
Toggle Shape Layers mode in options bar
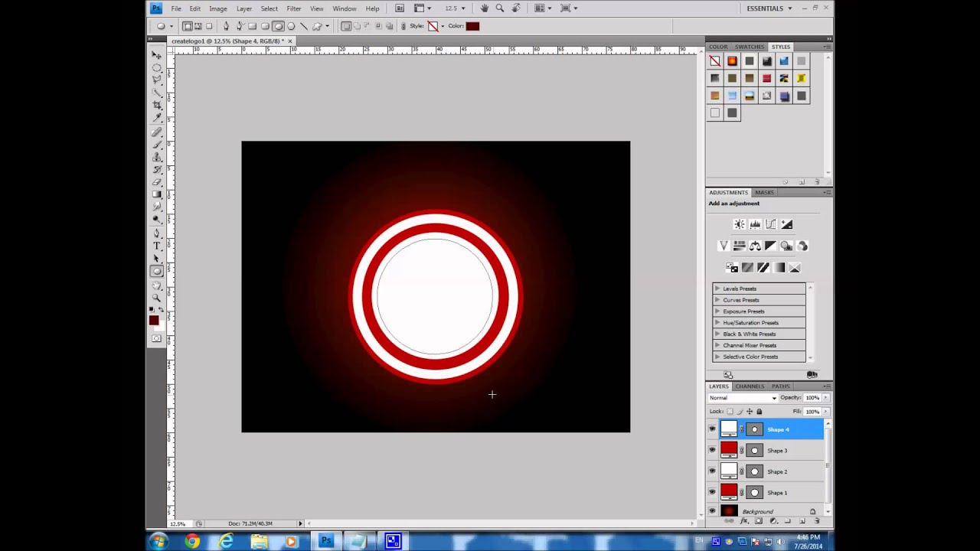coord(187,26)
